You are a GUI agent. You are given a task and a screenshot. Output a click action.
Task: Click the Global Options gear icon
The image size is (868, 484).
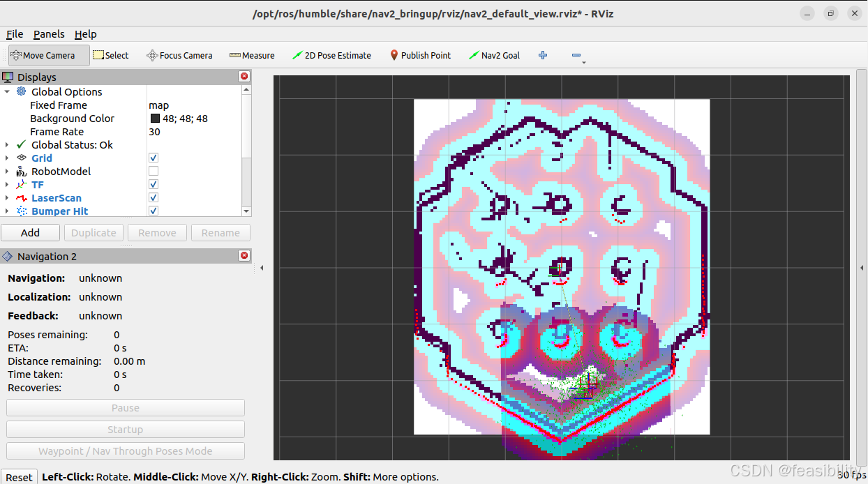[x=22, y=91]
